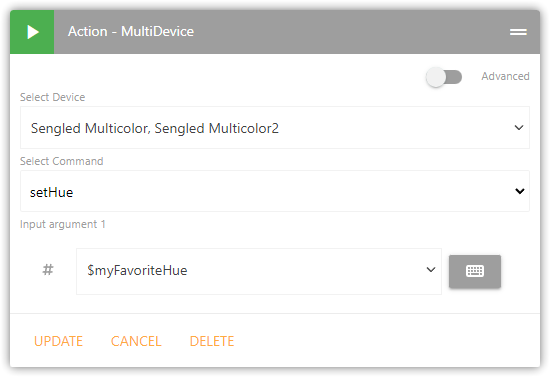Click the Action - MultiDevice title
The height and width of the screenshot is (377, 550).
click(x=131, y=32)
